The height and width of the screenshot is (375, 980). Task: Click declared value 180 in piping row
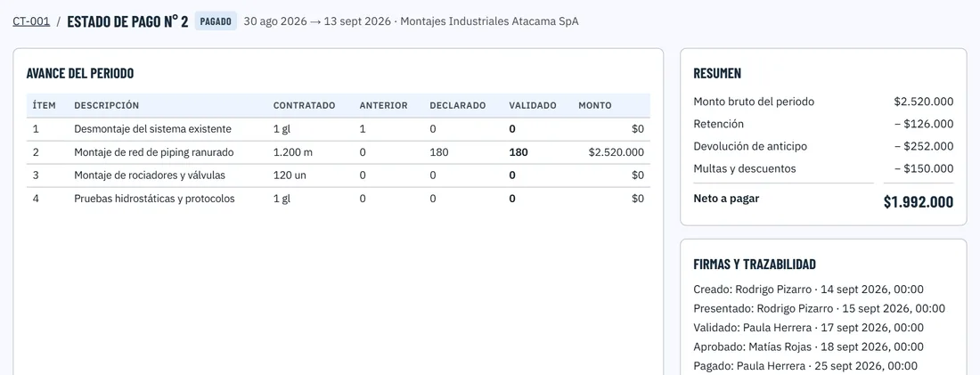pos(438,152)
